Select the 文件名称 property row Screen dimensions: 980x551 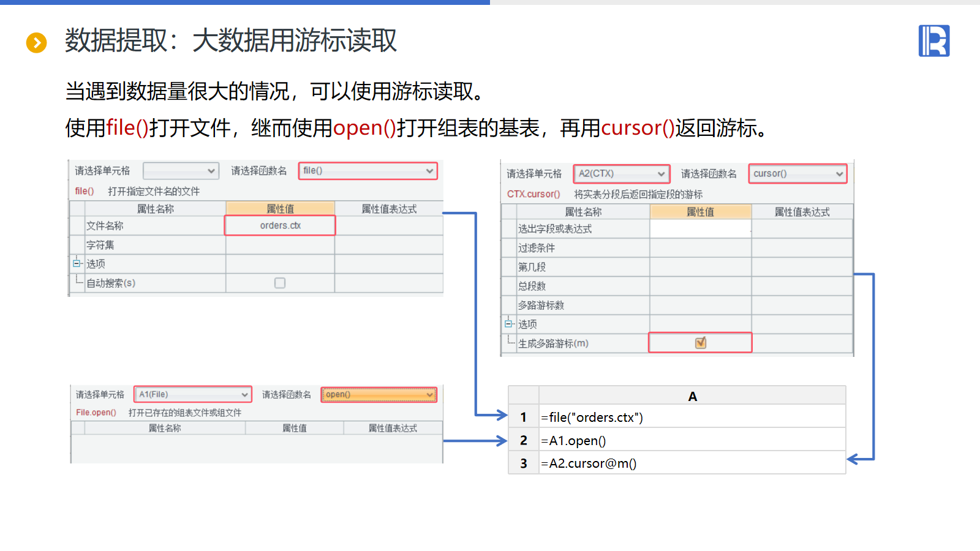156,226
